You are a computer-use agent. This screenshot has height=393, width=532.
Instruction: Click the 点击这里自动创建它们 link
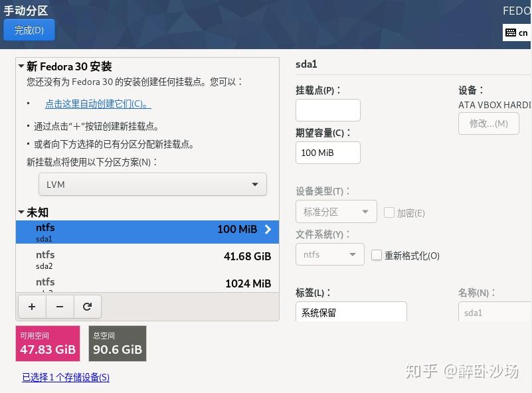pos(98,103)
